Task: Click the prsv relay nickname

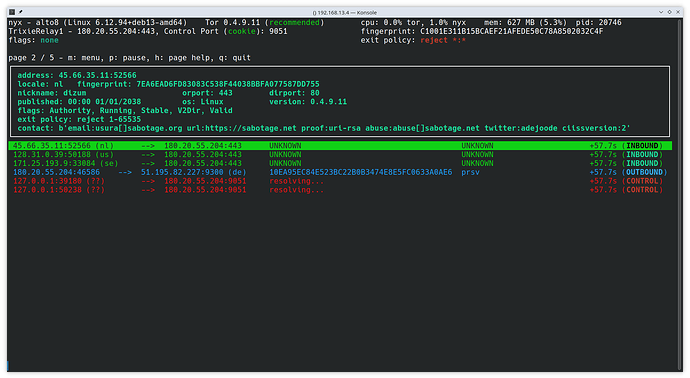Action: pyautogui.click(x=470, y=172)
